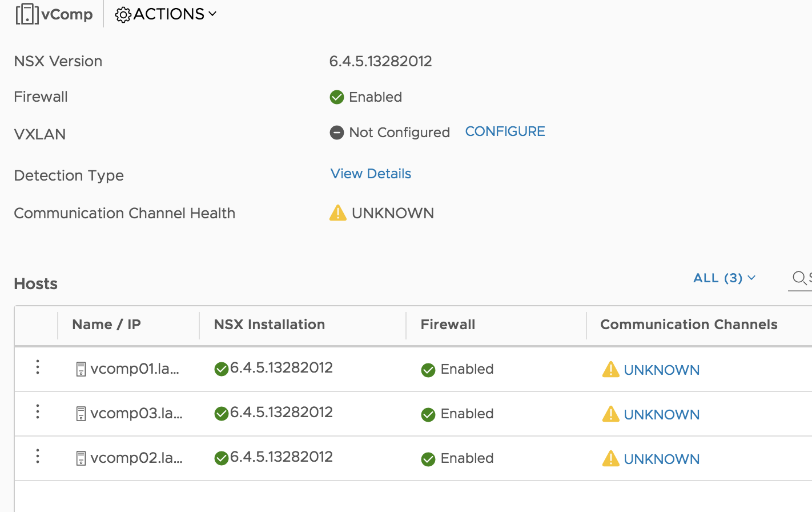This screenshot has height=512, width=812.
Task: Click UNKNOWN link in vcomp01's Communication Channels
Action: [662, 370]
